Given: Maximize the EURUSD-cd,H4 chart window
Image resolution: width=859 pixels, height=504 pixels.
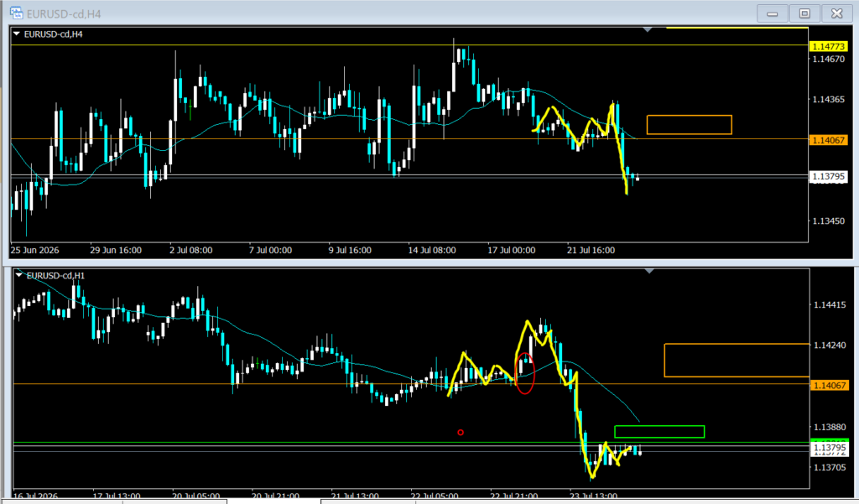Looking at the screenshot, I should coord(804,13).
